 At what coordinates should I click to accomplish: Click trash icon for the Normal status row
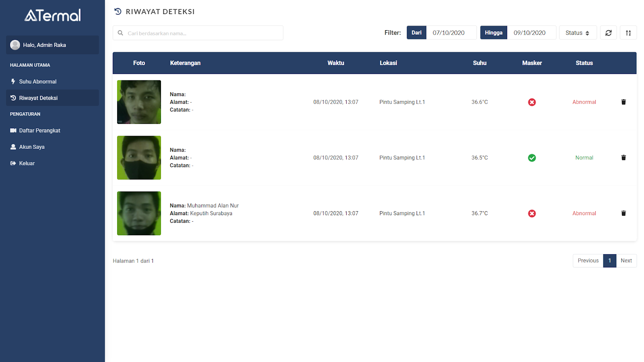pos(623,158)
